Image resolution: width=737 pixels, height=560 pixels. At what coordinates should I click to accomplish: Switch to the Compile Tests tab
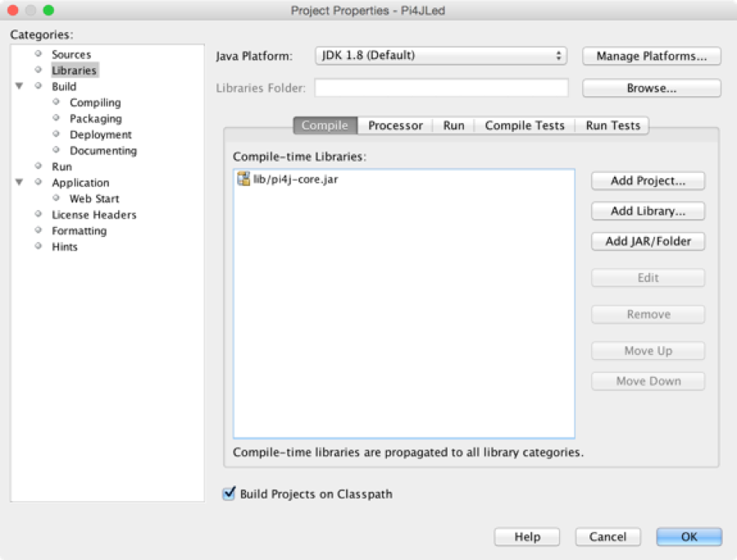point(525,125)
